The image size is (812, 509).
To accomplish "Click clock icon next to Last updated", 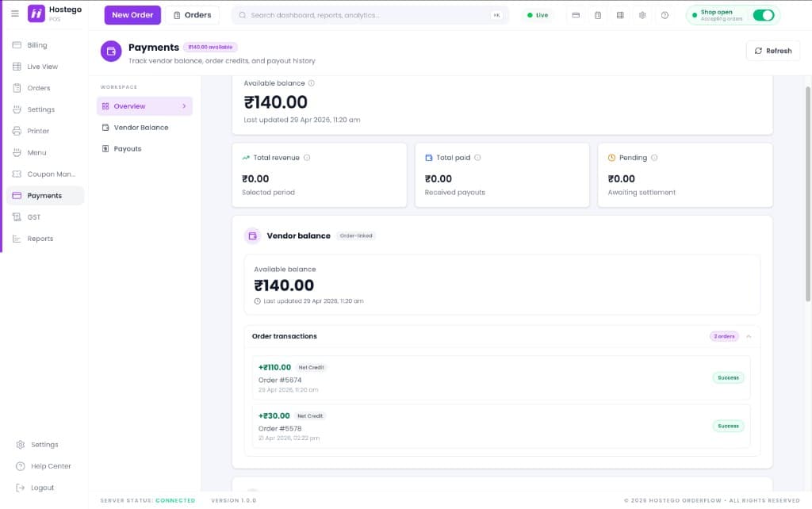I will tap(258, 300).
